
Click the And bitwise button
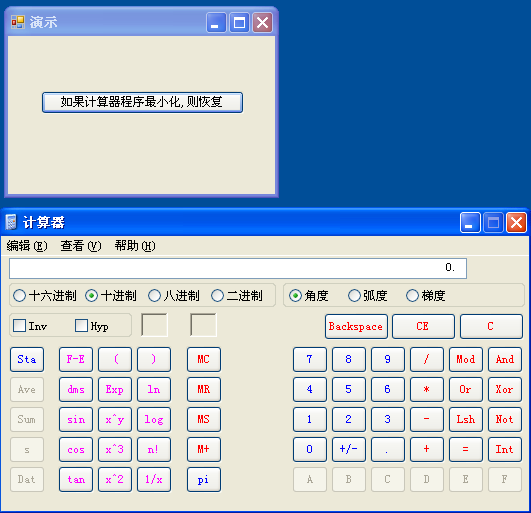(x=505, y=359)
